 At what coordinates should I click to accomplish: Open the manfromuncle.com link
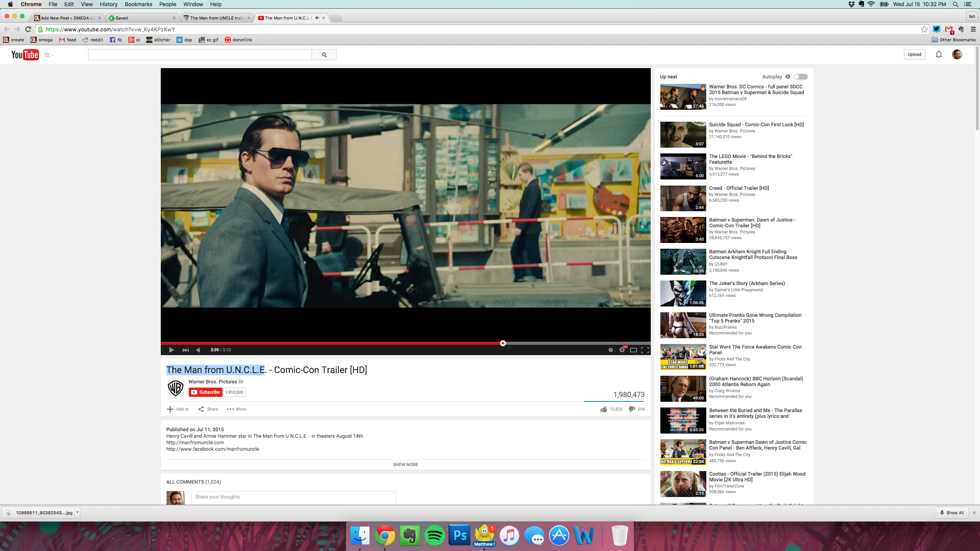coord(195,443)
